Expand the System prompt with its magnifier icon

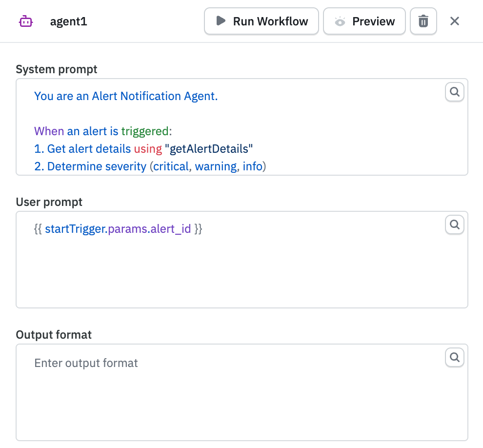click(454, 92)
